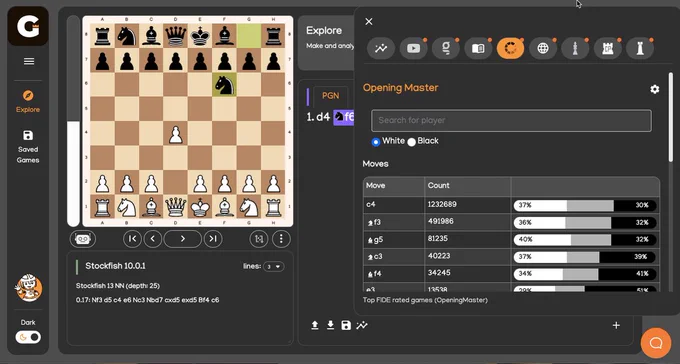
Task: Click the evaluation bar beside board
Action: pyautogui.click(x=73, y=121)
